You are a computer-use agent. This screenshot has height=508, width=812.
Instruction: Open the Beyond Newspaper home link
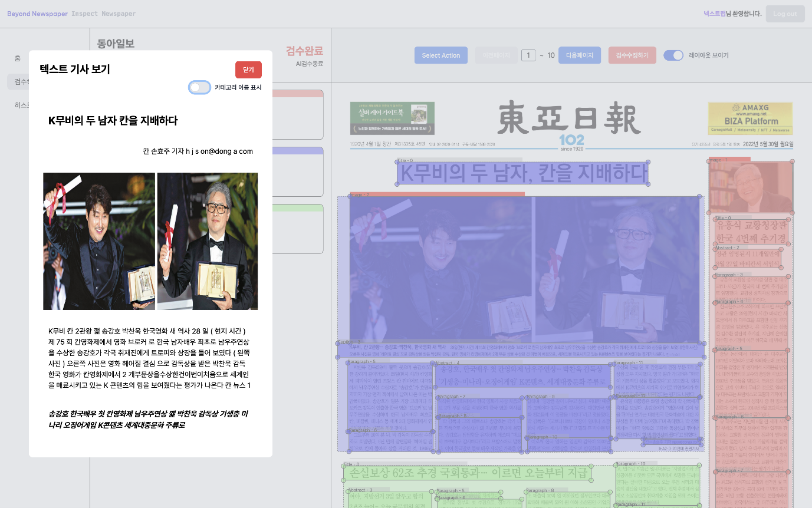[x=37, y=14]
